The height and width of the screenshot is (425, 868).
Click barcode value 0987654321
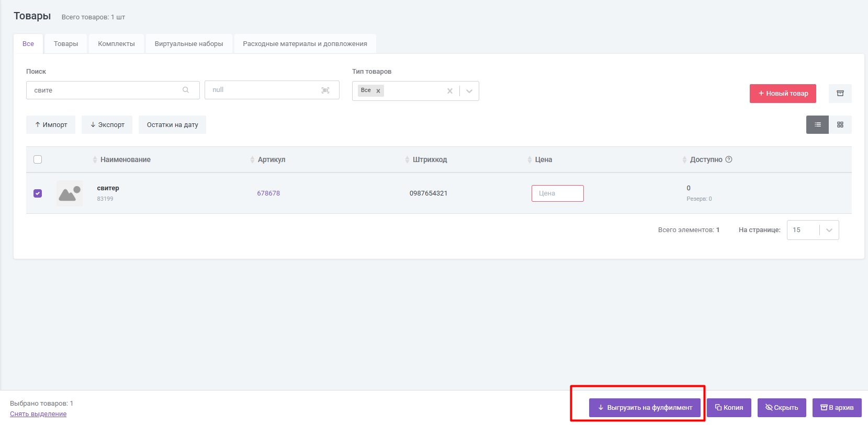pos(429,193)
